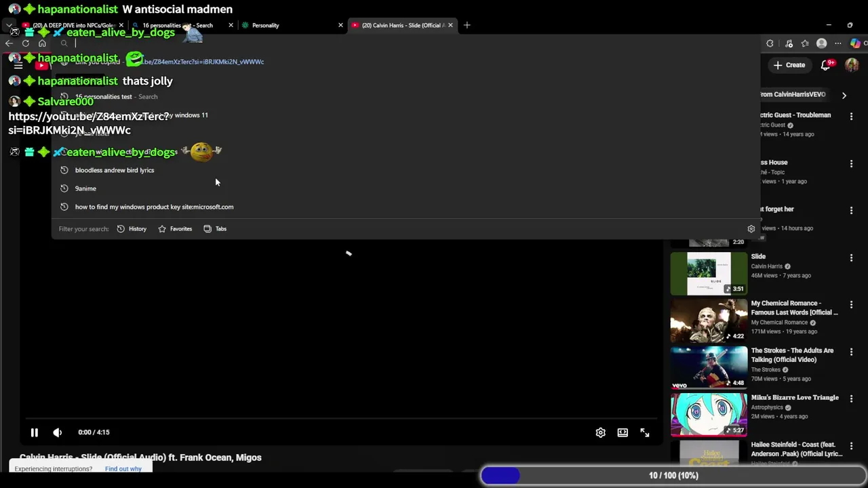Open the tab actions menu chevron
The height and width of the screenshot is (488, 868).
9,25
